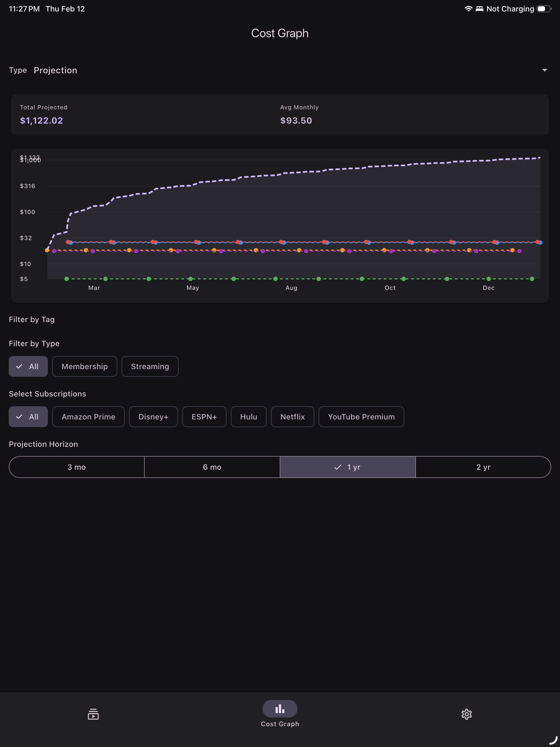Toggle the Amazon Prime subscription chip

[89, 417]
